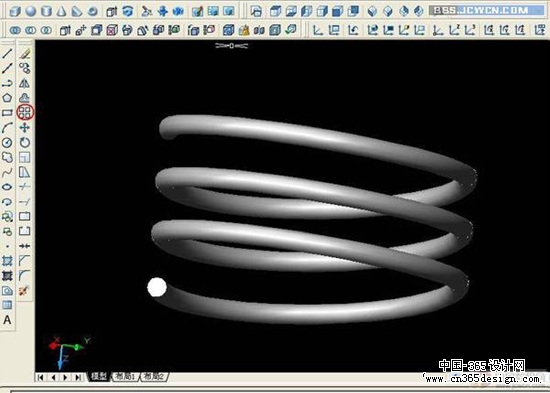This screenshot has height=393, width=550.
Task: Pick the Circle draw tool
Action: (7, 142)
